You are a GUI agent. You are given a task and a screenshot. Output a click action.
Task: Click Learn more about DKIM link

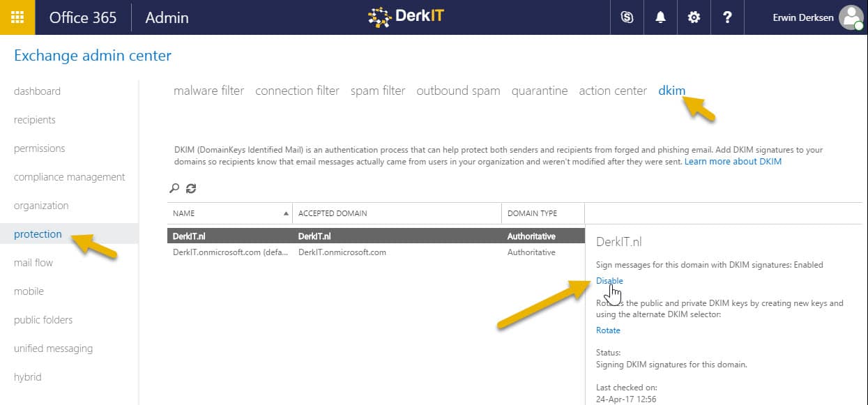(x=733, y=162)
